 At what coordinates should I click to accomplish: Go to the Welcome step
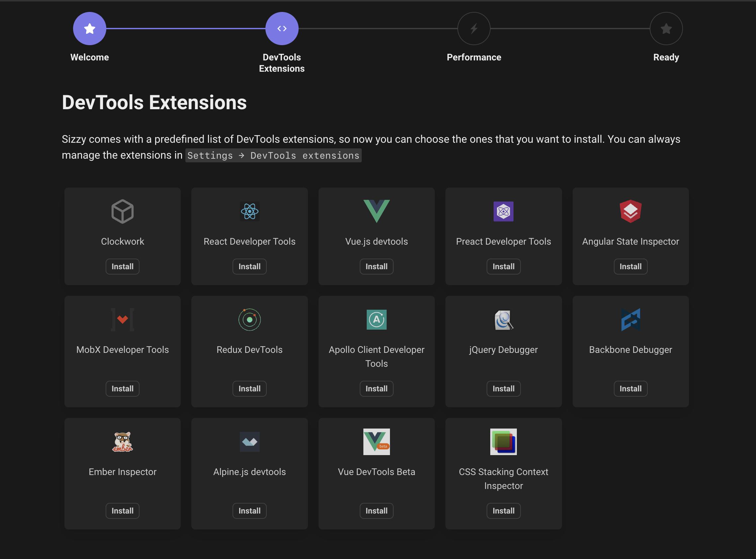pyautogui.click(x=89, y=29)
